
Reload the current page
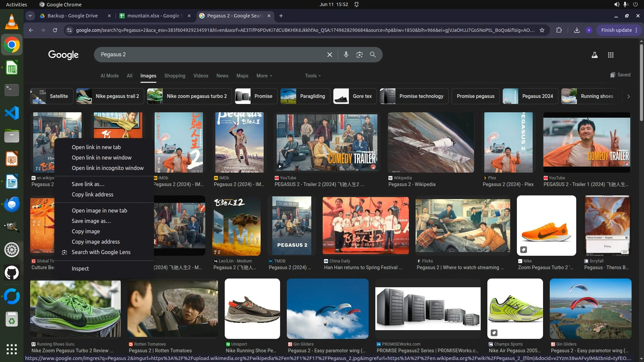(x=55, y=30)
